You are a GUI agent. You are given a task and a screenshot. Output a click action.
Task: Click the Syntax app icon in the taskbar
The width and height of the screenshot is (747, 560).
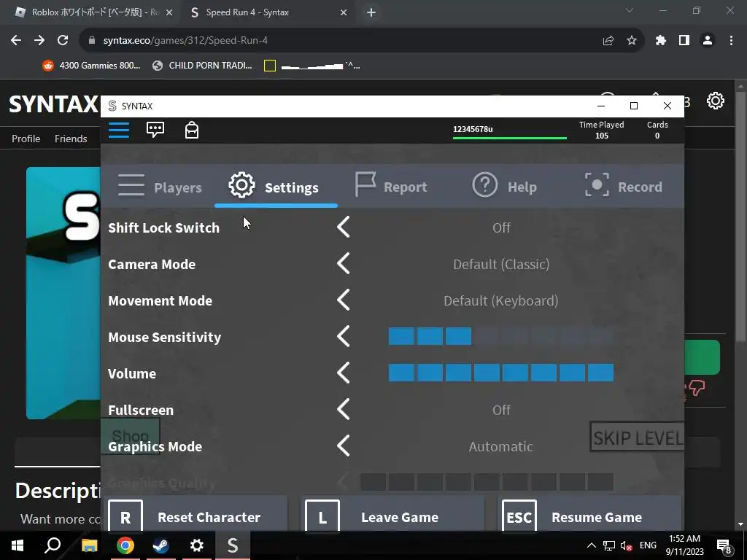pos(233,545)
